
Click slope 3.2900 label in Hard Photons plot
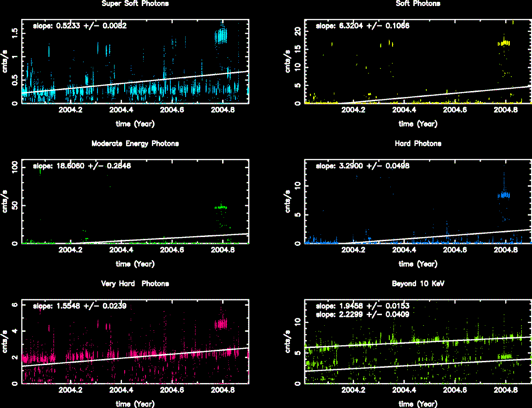click(x=363, y=166)
